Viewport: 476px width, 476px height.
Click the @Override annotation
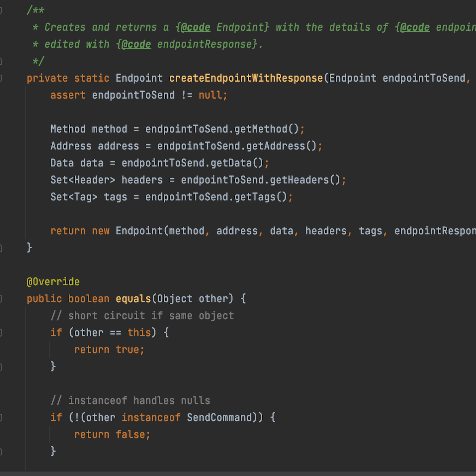coord(53,282)
